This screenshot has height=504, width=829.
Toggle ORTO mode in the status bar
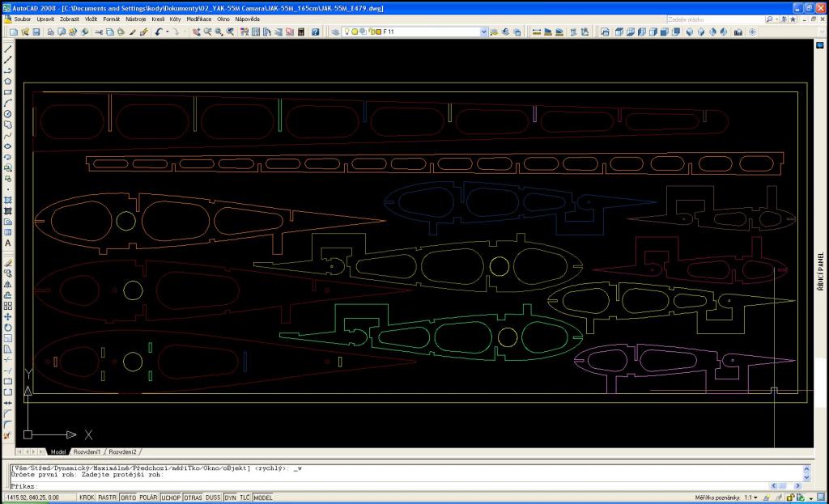click(128, 498)
